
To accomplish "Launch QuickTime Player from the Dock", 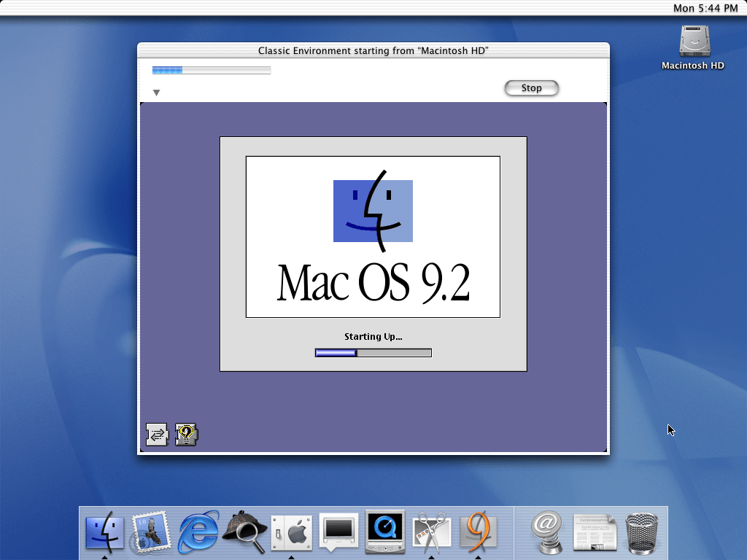I will pos(384,530).
